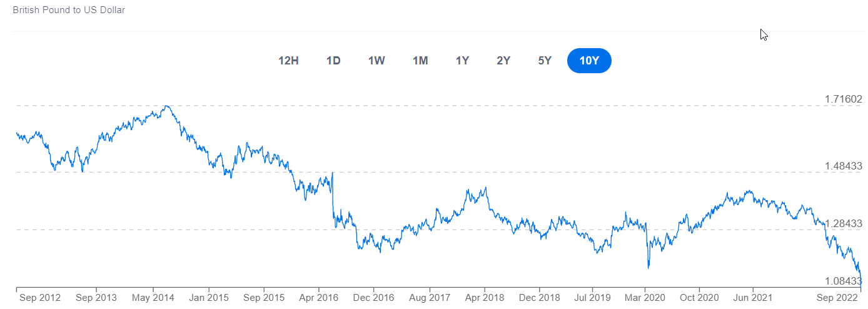Switch chart to 1Y view
The height and width of the screenshot is (309, 868).
coord(462,61)
